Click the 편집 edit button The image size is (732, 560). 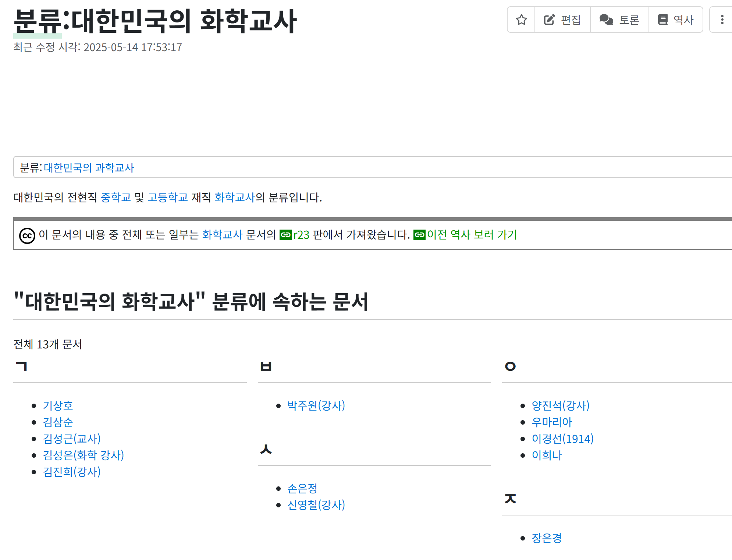click(x=562, y=20)
